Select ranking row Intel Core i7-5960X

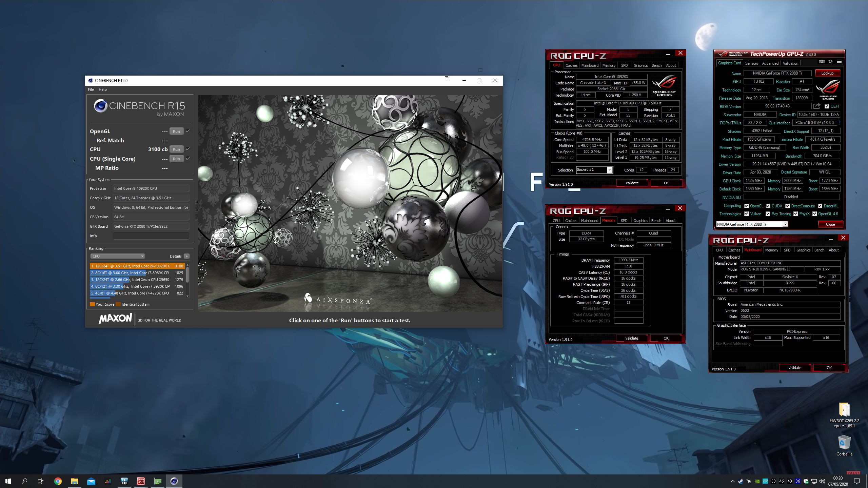137,273
